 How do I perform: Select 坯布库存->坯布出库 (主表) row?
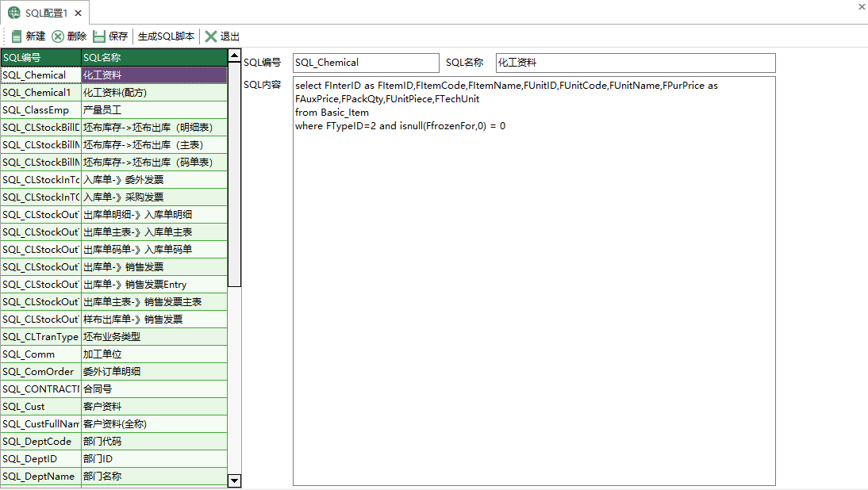click(x=155, y=145)
